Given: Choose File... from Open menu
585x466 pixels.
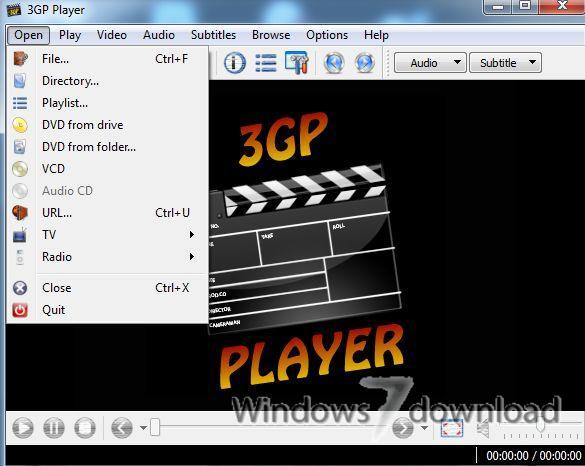Looking at the screenshot, I should (107, 59).
